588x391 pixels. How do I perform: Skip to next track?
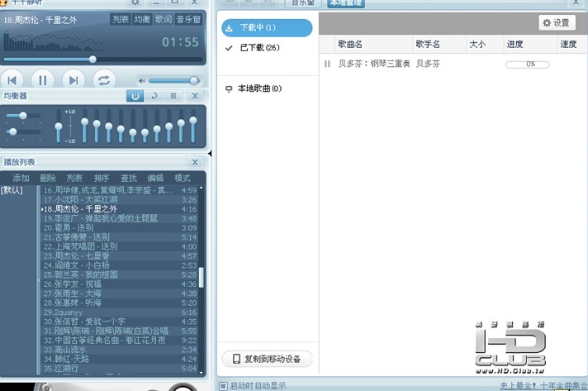click(x=73, y=80)
